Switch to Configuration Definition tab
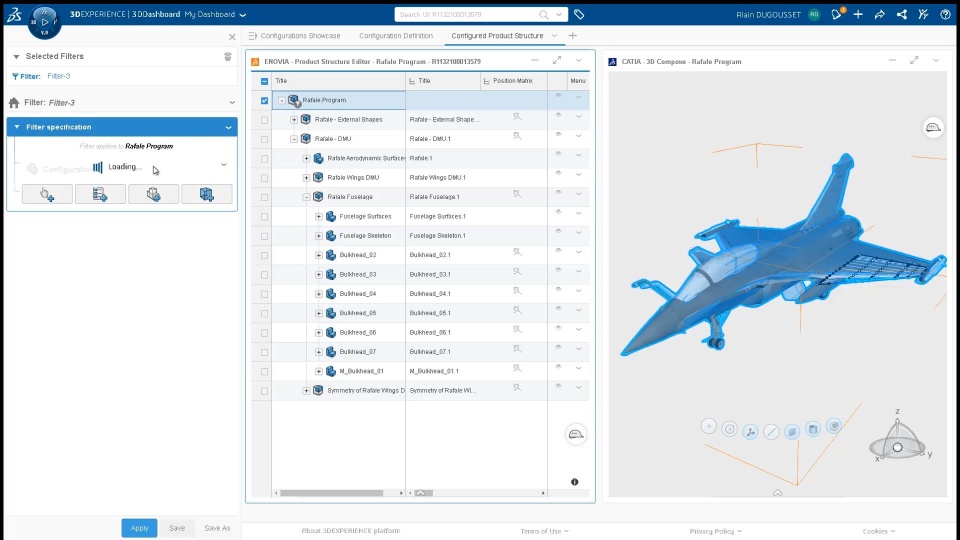 pyautogui.click(x=396, y=36)
